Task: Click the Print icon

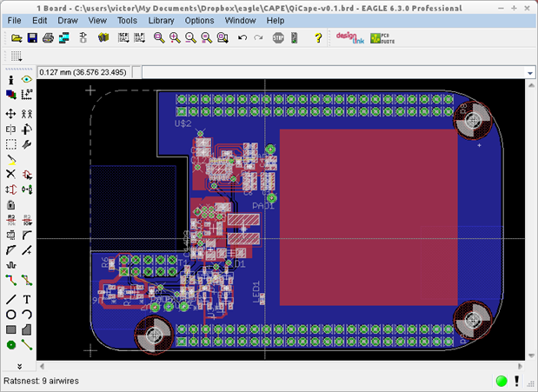Action: [48, 37]
